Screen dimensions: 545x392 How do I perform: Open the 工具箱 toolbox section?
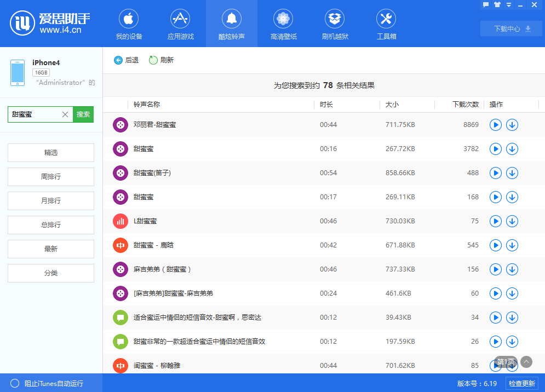click(386, 25)
